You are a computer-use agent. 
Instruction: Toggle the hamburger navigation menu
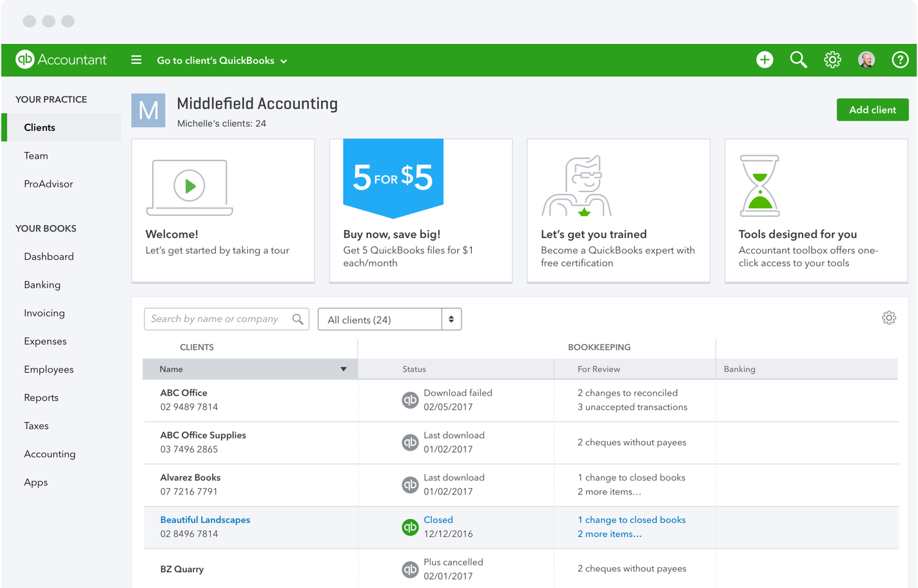(x=136, y=60)
